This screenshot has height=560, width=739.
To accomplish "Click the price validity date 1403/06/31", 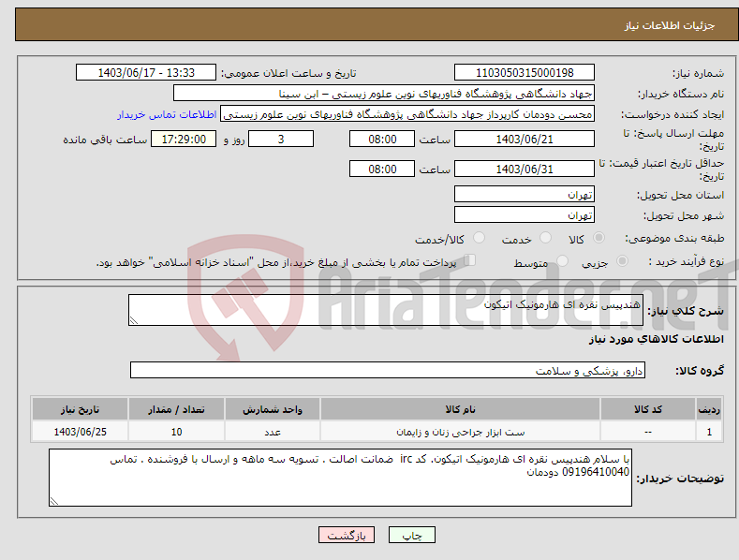I will point(525,169).
